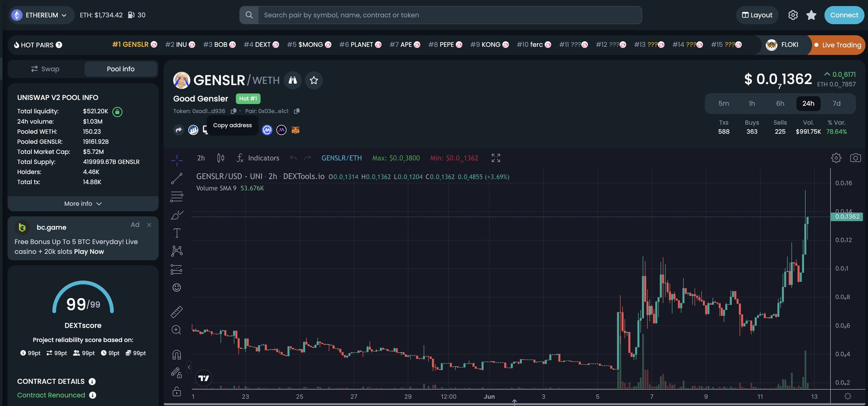This screenshot has height=406, width=868.
Task: Collapse the drawing toolbar with side arrow
Action: click(189, 367)
